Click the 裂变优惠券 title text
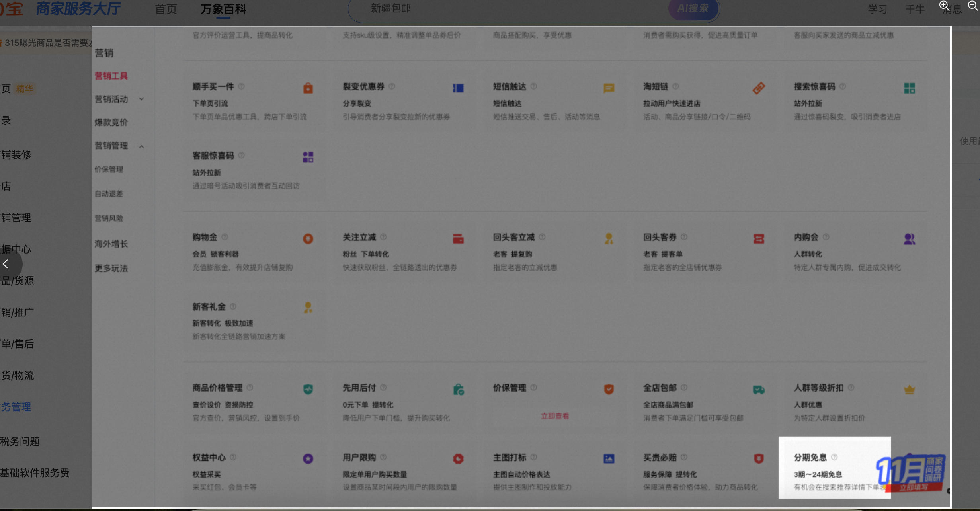This screenshot has width=980, height=511. coord(363,86)
